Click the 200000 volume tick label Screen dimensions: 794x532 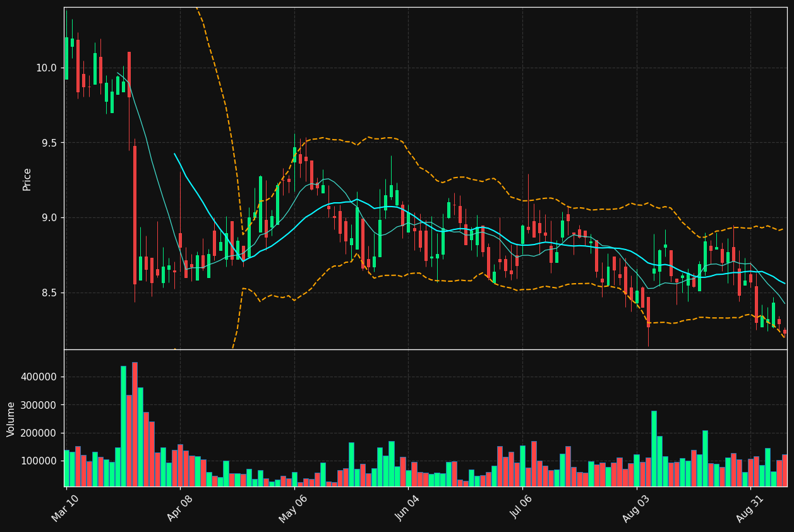pyautogui.click(x=39, y=433)
